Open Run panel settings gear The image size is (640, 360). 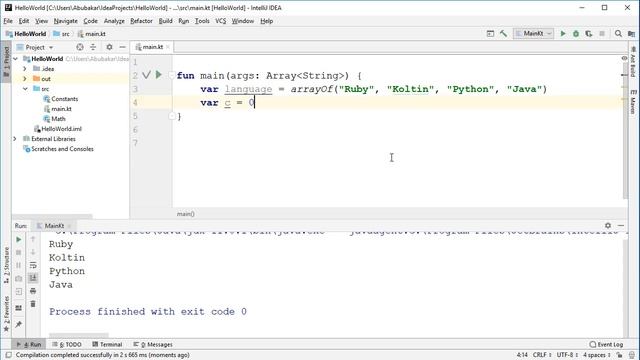[608, 225]
